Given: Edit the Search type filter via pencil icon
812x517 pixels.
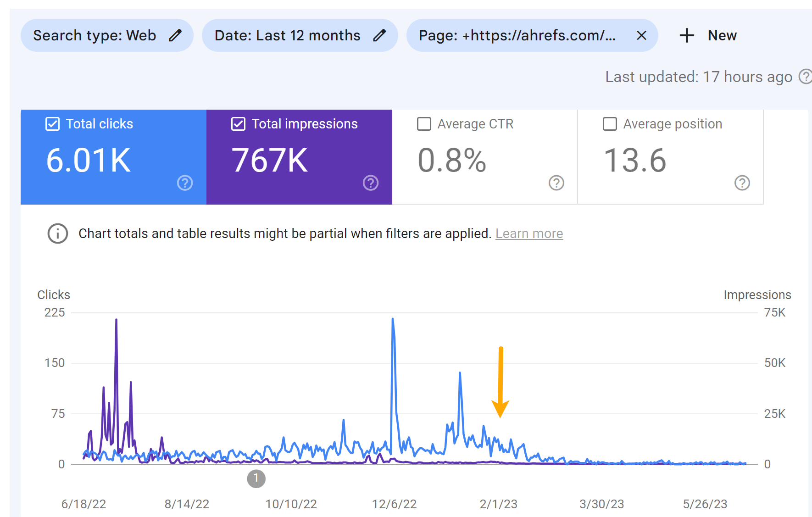Looking at the screenshot, I should tap(176, 35).
